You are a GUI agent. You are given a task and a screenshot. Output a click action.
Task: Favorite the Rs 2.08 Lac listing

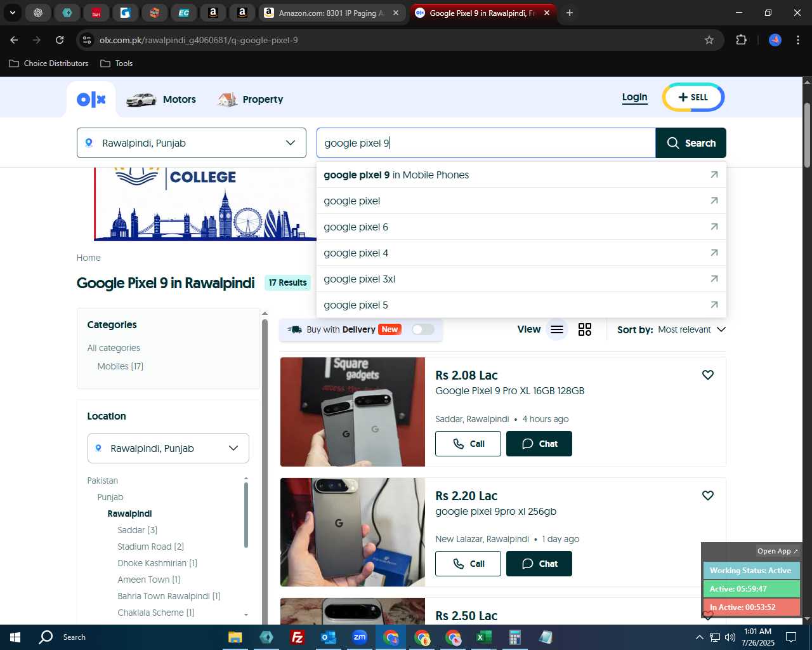[x=708, y=375]
